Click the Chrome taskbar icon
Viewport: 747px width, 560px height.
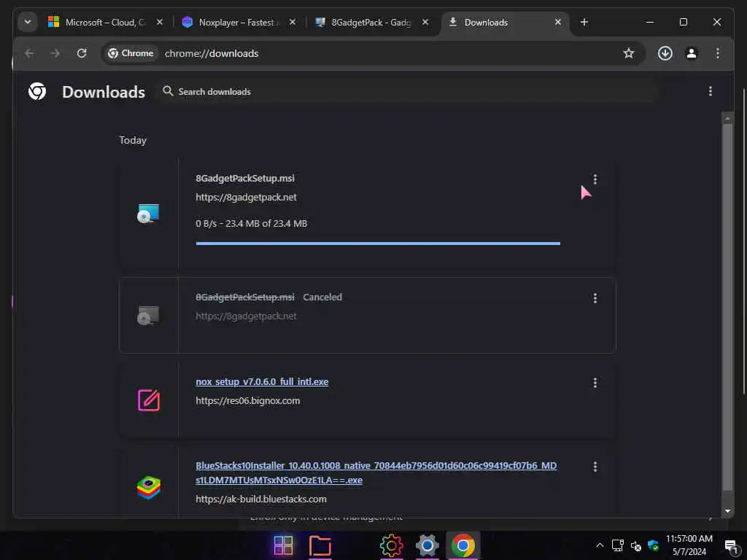[463, 545]
